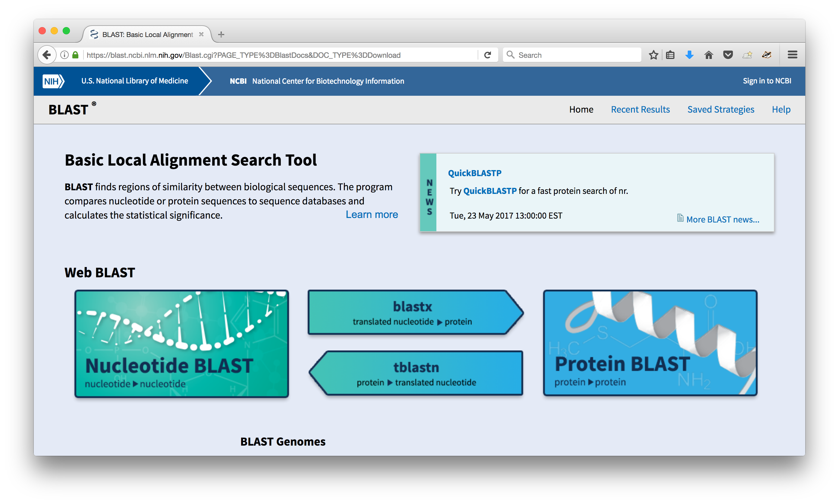
Task: Click QuickBLASTP link in news sentence
Action: coord(490,191)
